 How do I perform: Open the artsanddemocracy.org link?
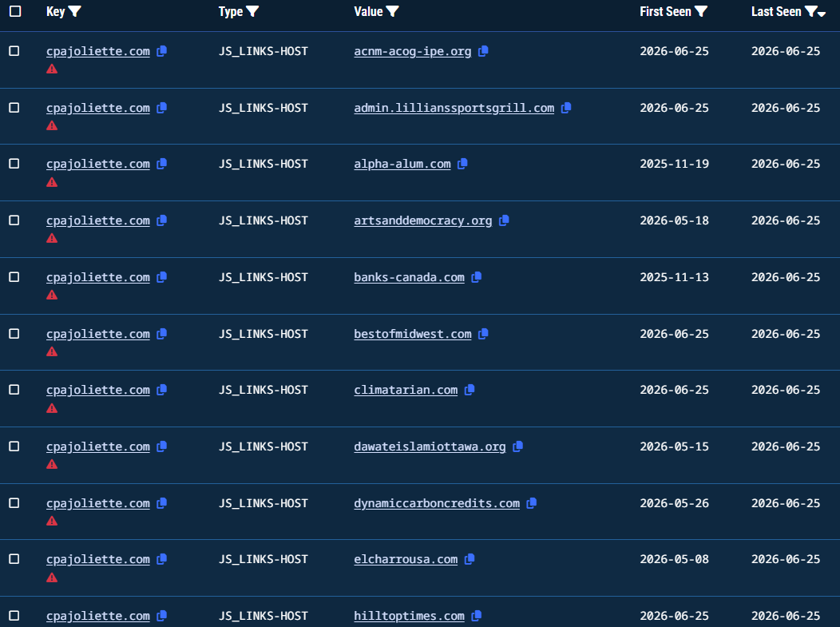423,220
